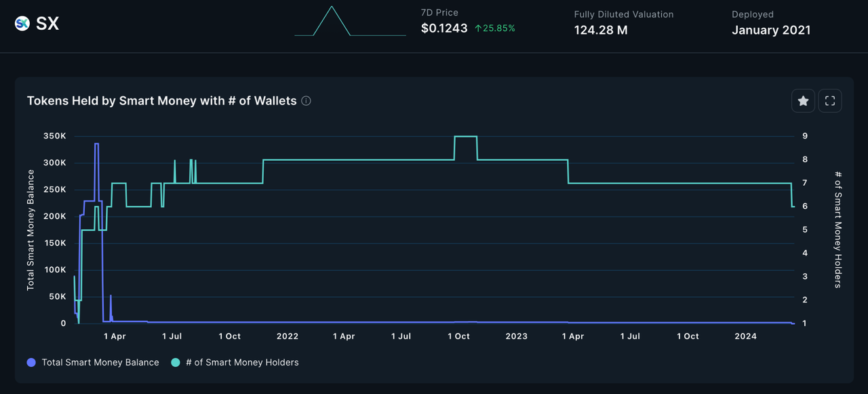Click the SX token name
This screenshot has height=394, width=868.
coord(47,24)
